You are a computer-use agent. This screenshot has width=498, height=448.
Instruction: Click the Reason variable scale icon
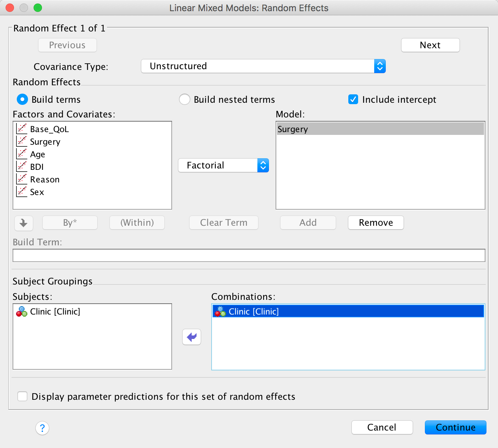[22, 179]
